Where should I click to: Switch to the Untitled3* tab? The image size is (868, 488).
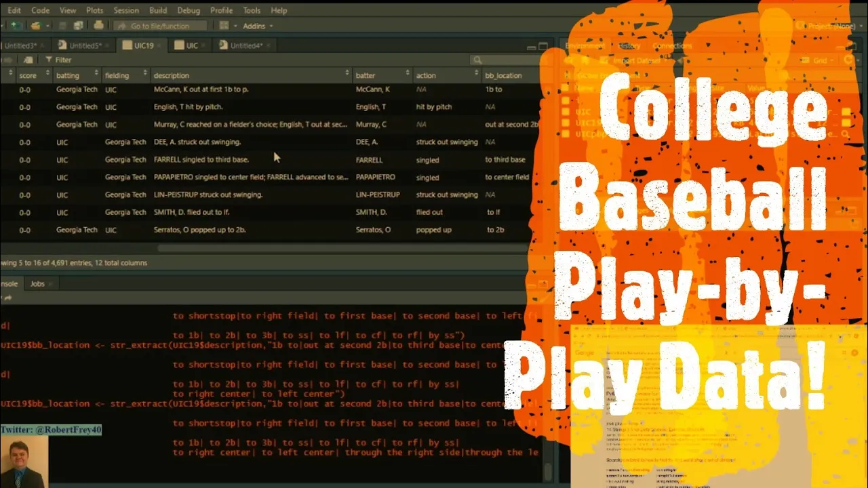click(20, 45)
